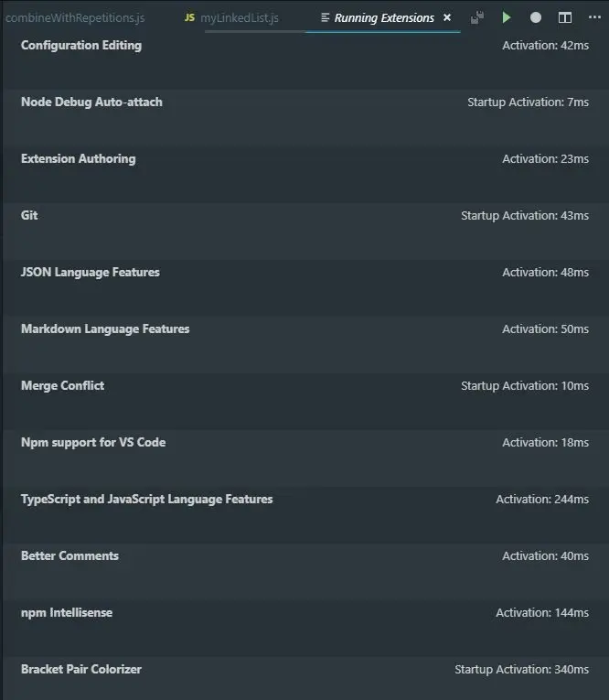Select TypeScript and JavaScript Language Features
The width and height of the screenshot is (609, 700).
[x=305, y=515]
